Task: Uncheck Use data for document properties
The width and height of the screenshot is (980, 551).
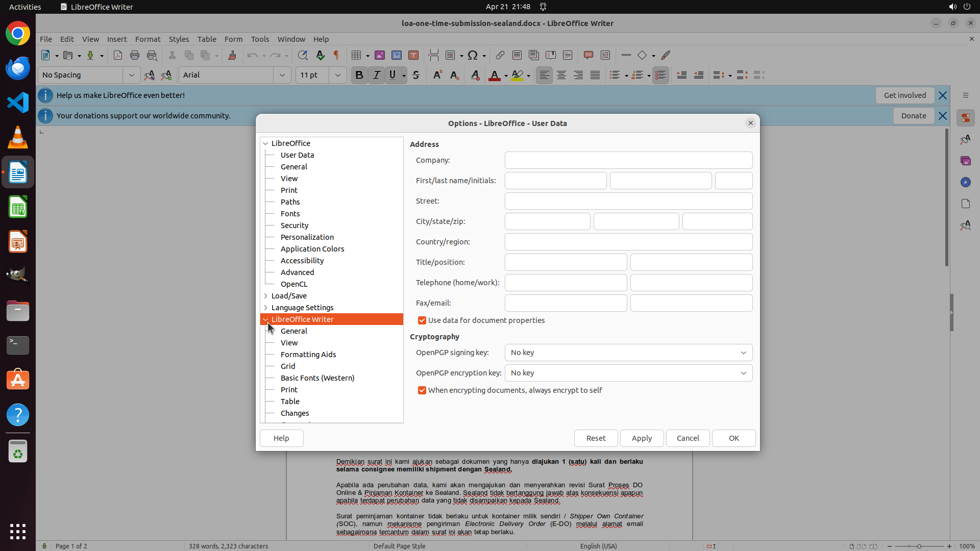Action: coord(422,320)
